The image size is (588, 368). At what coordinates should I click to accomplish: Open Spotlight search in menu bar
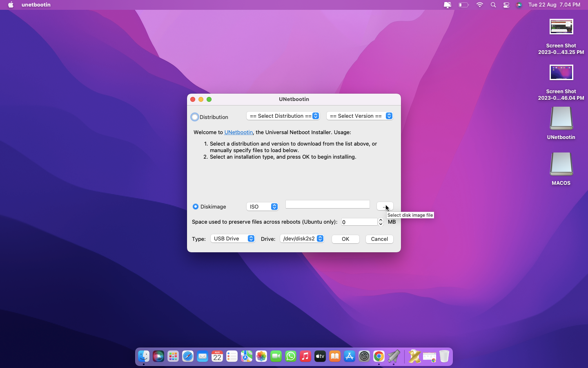pyautogui.click(x=493, y=5)
